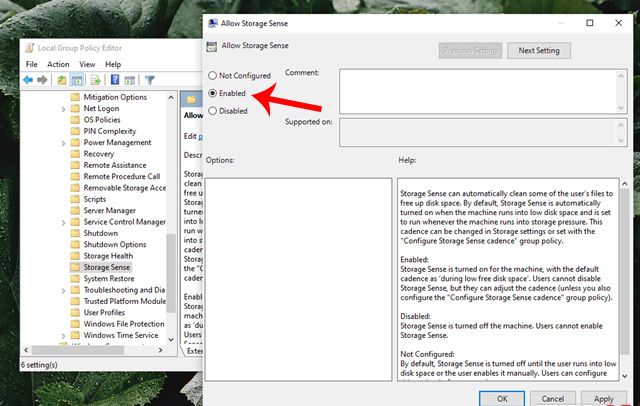Open the Action menu
The image size is (640, 406).
58,64
